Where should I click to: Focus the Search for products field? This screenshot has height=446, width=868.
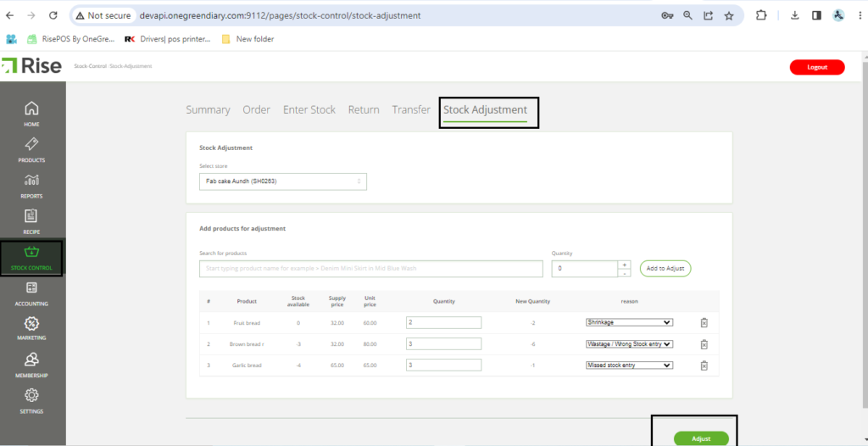click(x=370, y=269)
